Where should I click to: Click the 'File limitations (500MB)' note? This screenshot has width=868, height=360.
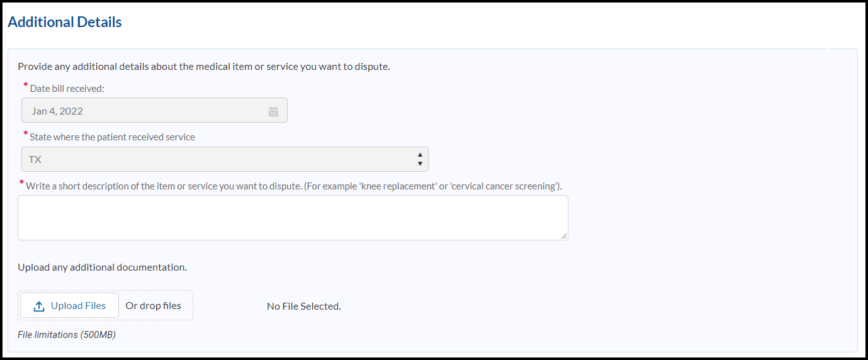pos(67,335)
